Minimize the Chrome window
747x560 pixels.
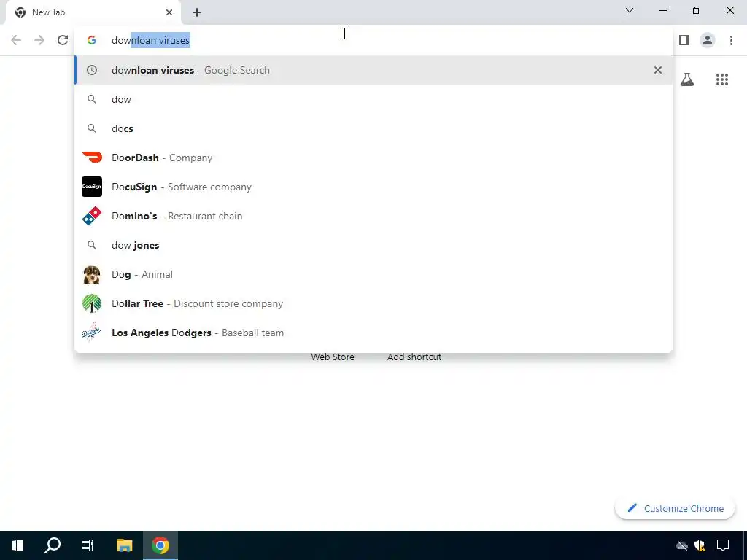click(x=663, y=10)
